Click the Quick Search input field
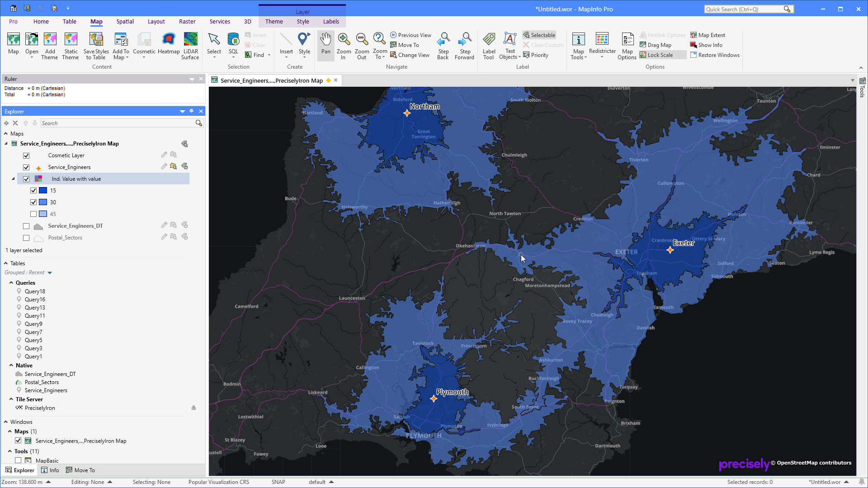868x488 pixels. [x=744, y=9]
